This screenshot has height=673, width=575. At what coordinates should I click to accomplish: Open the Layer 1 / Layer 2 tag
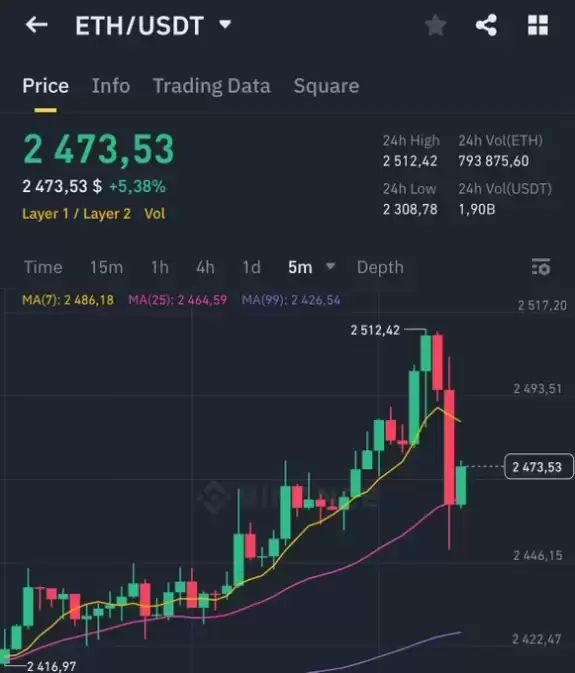point(76,214)
